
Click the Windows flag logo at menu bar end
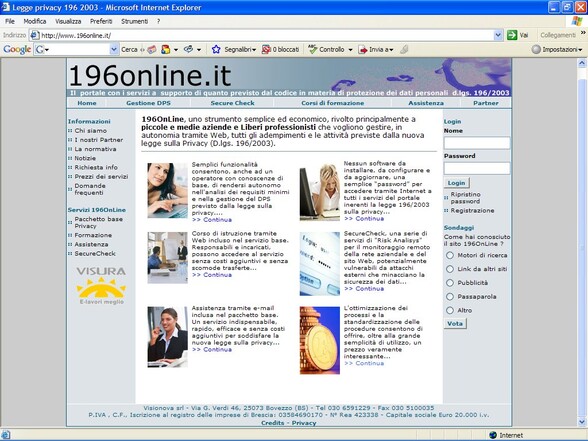[x=577, y=21]
